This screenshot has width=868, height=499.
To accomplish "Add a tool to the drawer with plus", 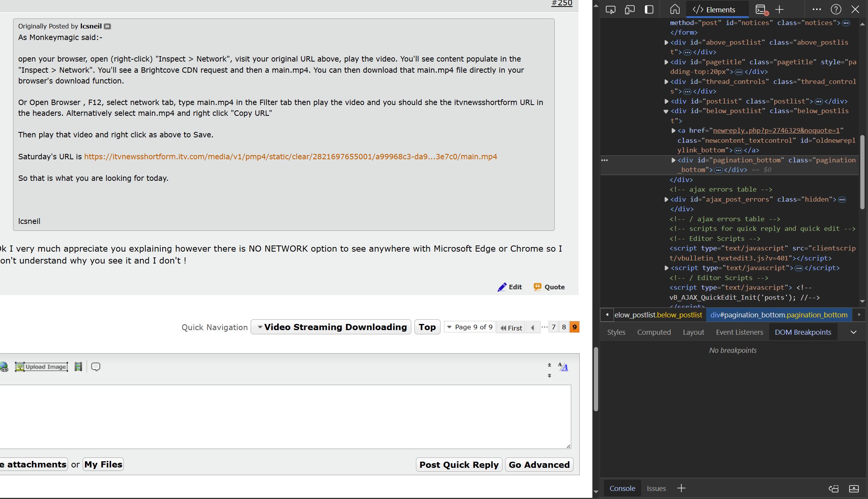I will (681, 488).
